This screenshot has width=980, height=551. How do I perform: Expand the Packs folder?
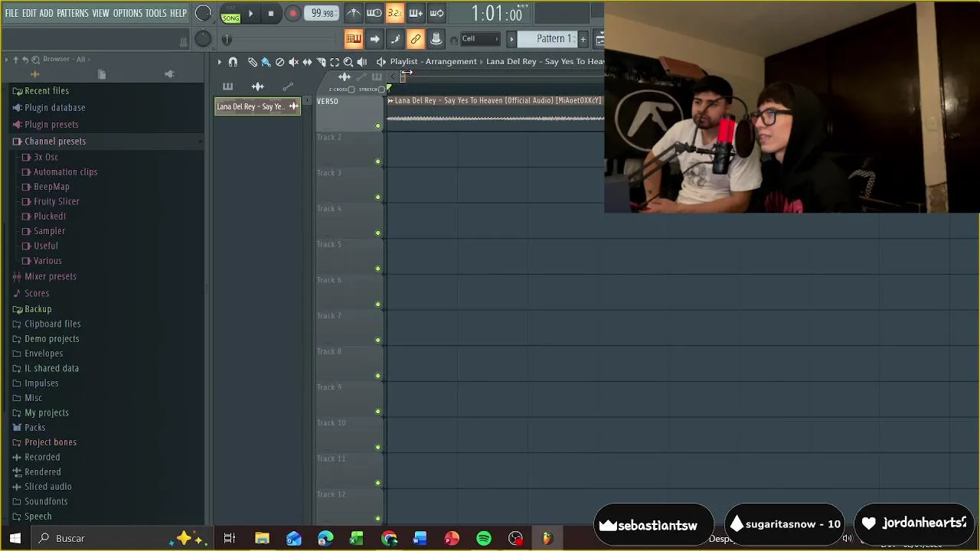[x=34, y=428]
